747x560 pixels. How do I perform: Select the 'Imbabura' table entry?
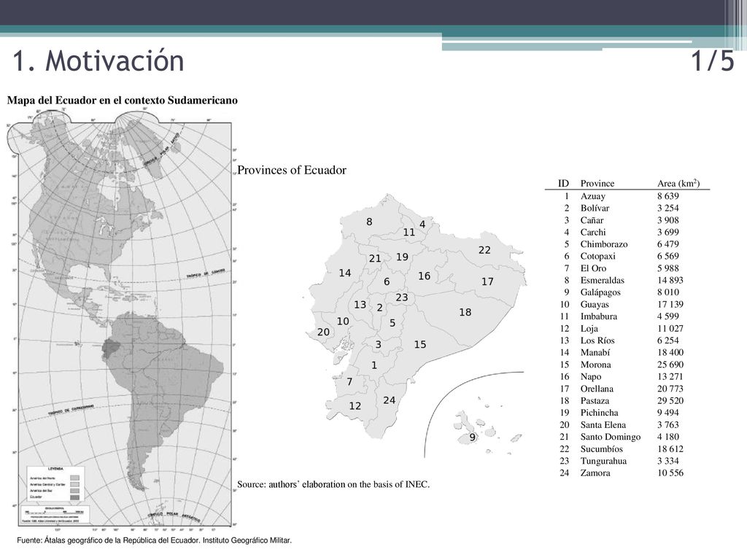coord(598,316)
